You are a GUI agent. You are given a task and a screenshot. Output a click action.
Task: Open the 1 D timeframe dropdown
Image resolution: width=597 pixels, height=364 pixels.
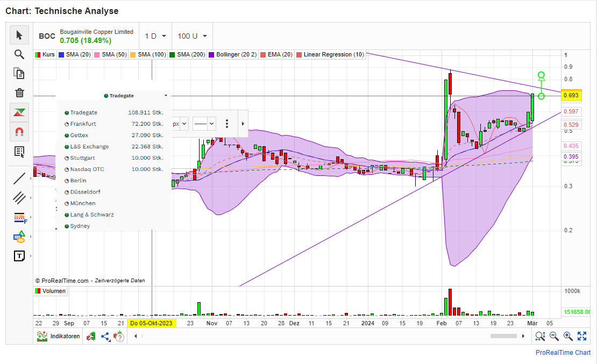(x=155, y=36)
